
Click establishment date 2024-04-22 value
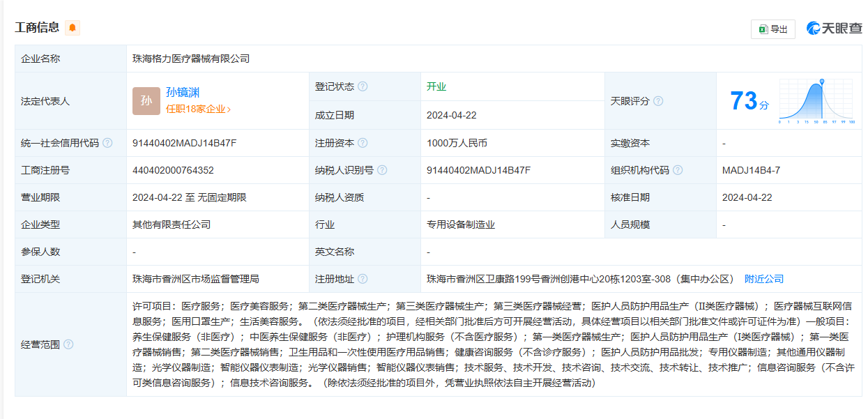[452, 115]
